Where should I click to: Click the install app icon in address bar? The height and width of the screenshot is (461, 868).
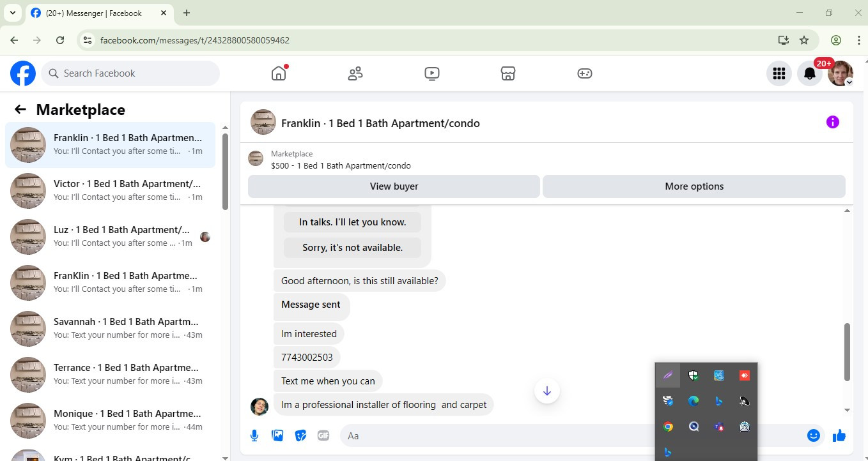[784, 40]
